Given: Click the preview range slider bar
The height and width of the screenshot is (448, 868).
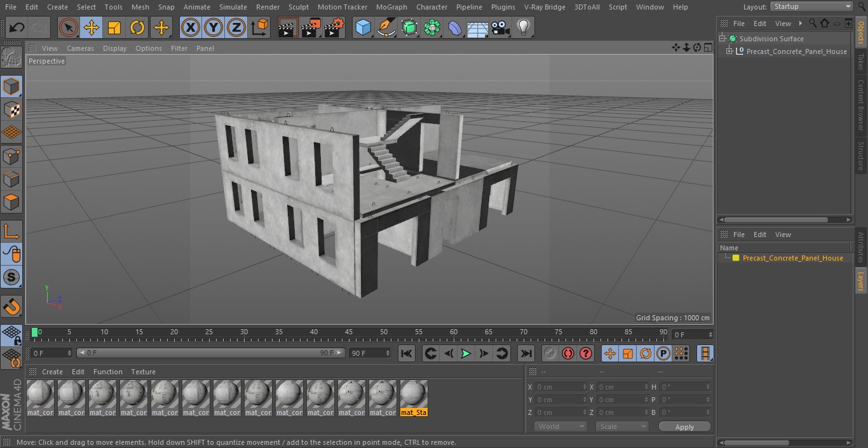Looking at the screenshot, I should (211, 353).
